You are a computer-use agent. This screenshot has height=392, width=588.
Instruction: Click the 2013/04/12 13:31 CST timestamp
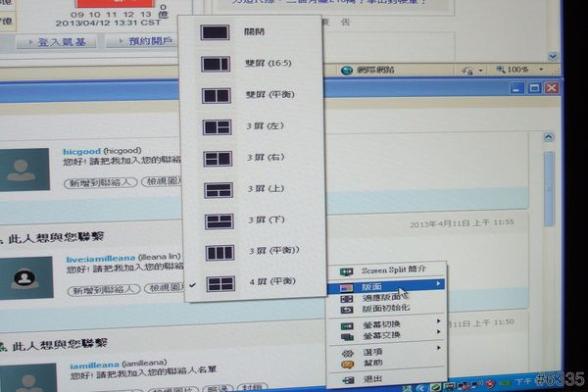pyautogui.click(x=108, y=23)
